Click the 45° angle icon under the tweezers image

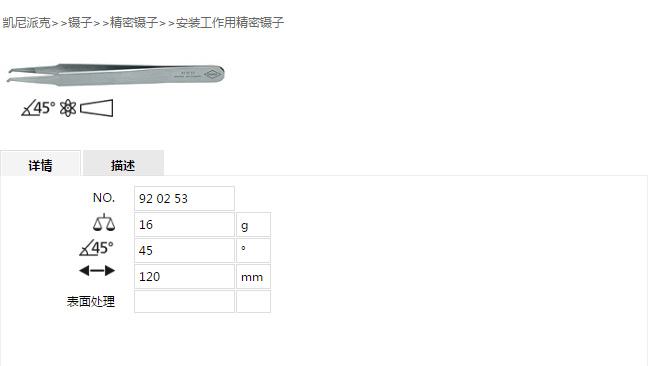[38, 108]
